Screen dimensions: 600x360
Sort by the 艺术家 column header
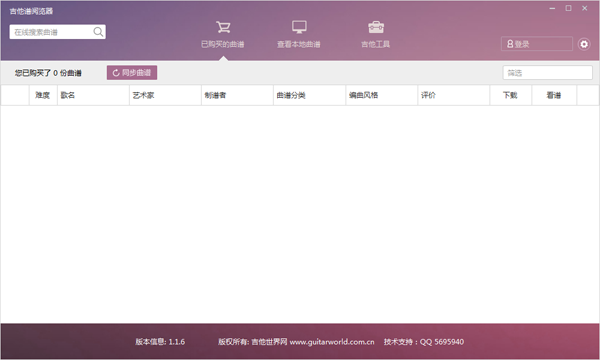tap(165, 95)
